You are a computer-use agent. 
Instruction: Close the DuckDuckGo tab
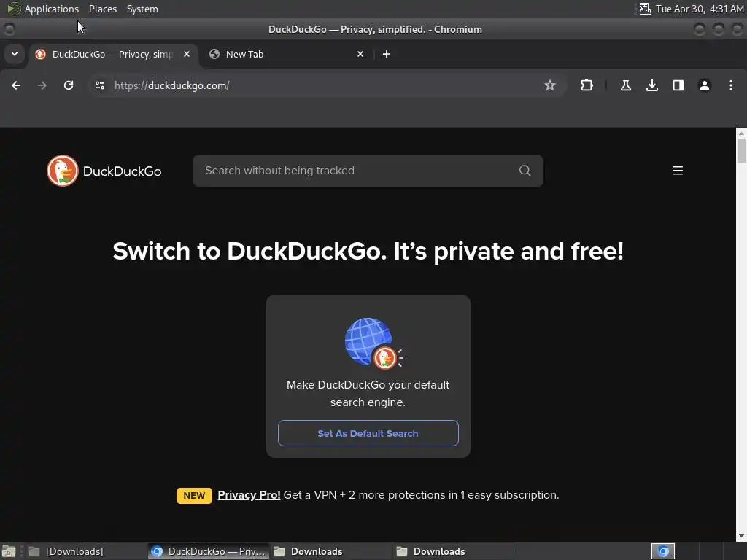click(x=187, y=54)
